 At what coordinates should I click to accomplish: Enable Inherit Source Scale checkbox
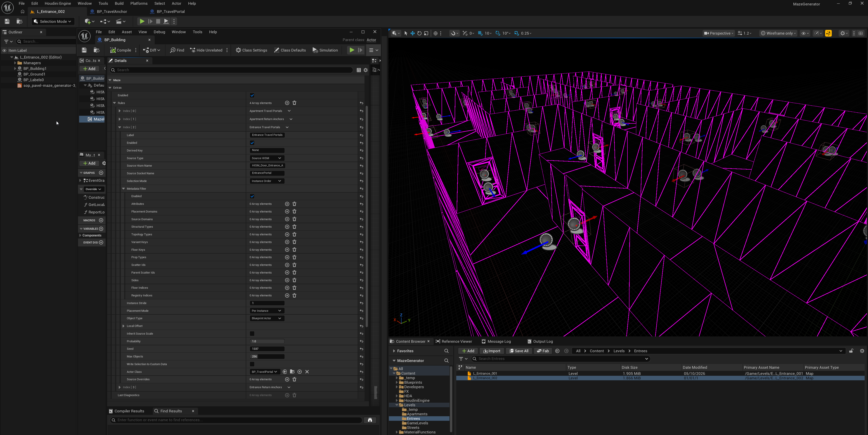(252, 333)
